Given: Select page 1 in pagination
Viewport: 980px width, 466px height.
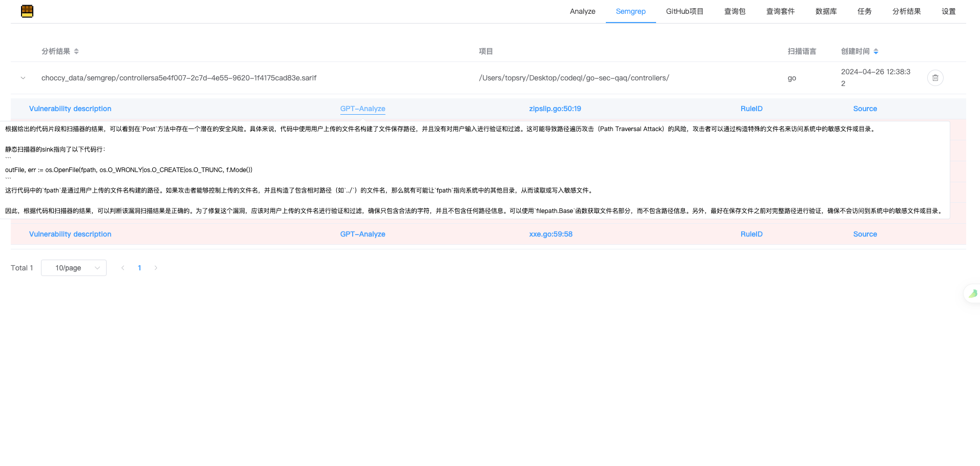Looking at the screenshot, I should click(139, 268).
